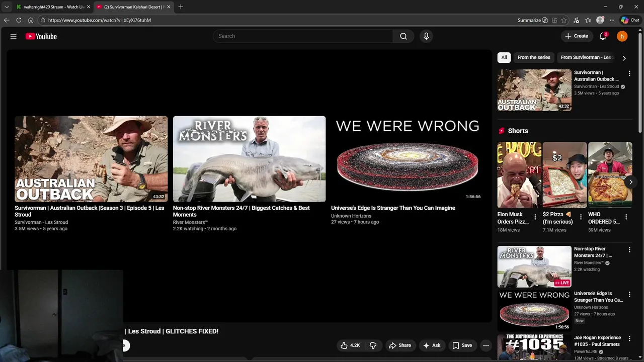Play WE WERE WRONG endscreen video thumbnail
This screenshot has height=362, width=644.
[x=408, y=159]
